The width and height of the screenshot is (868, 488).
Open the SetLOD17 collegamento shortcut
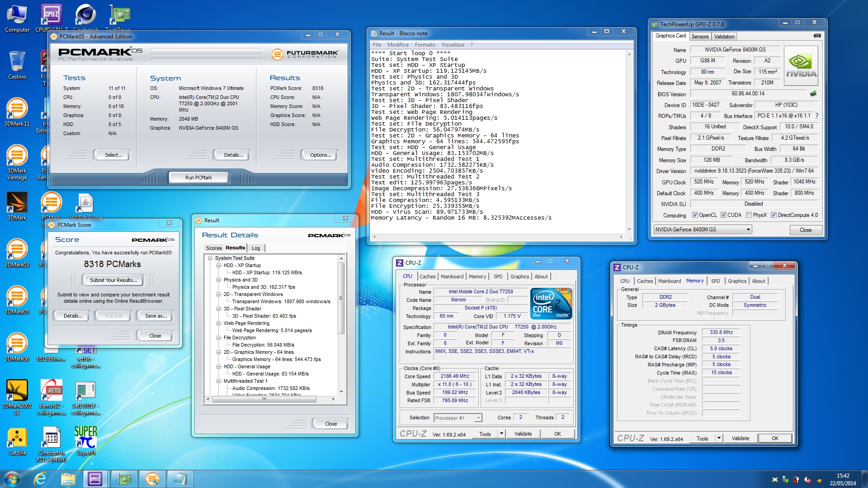pos(86,398)
